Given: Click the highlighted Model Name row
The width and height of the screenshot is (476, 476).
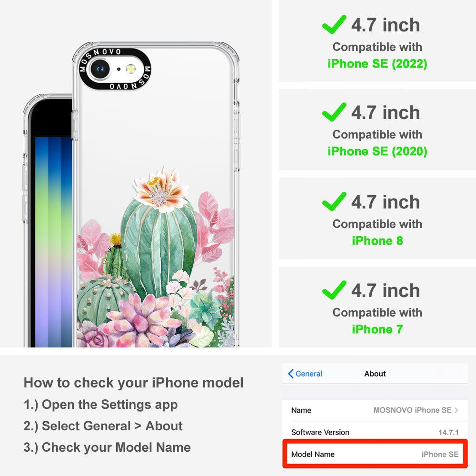Looking at the screenshot, I should click(375, 454).
